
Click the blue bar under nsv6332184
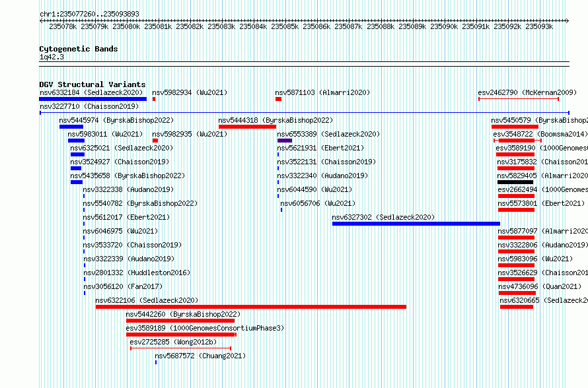click(x=92, y=99)
